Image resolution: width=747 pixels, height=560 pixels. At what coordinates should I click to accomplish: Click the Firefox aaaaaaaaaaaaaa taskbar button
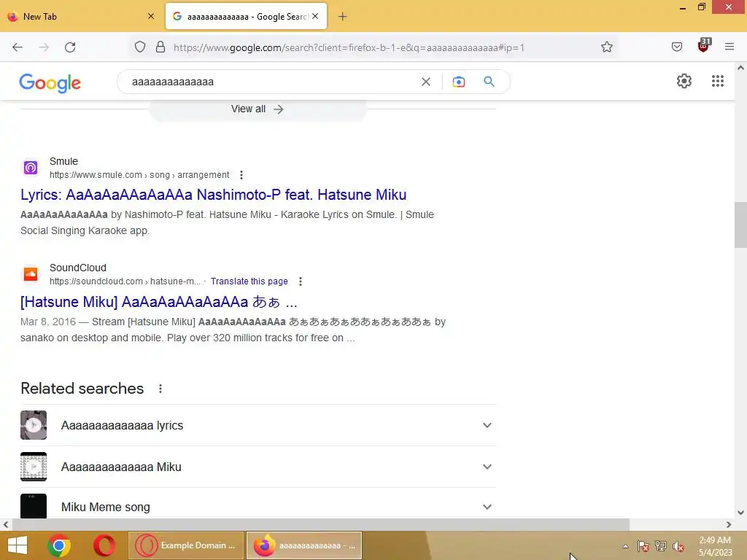pyautogui.click(x=304, y=545)
